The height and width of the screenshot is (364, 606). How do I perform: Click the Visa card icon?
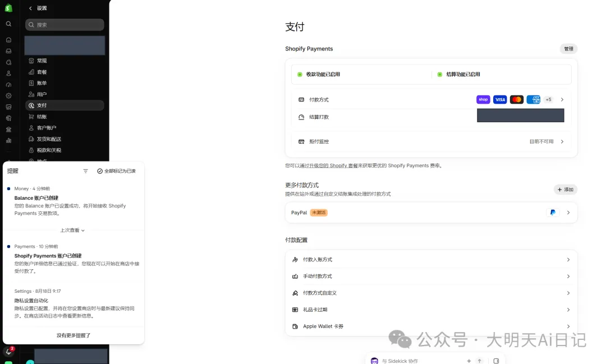coord(500,100)
